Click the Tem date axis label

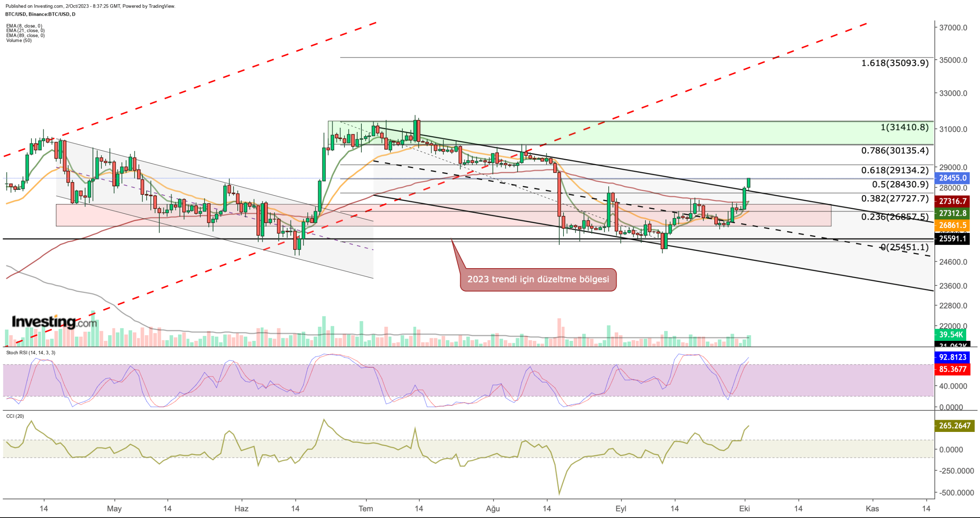click(x=366, y=509)
